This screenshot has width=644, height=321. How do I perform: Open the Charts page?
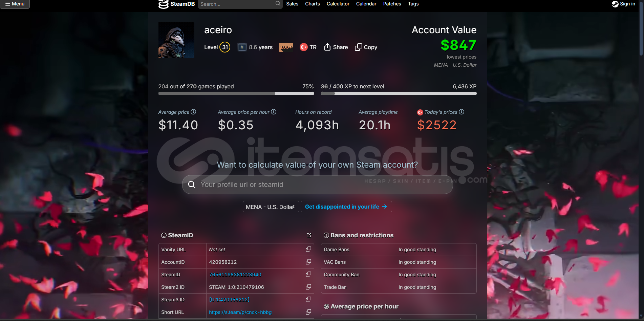(x=313, y=4)
